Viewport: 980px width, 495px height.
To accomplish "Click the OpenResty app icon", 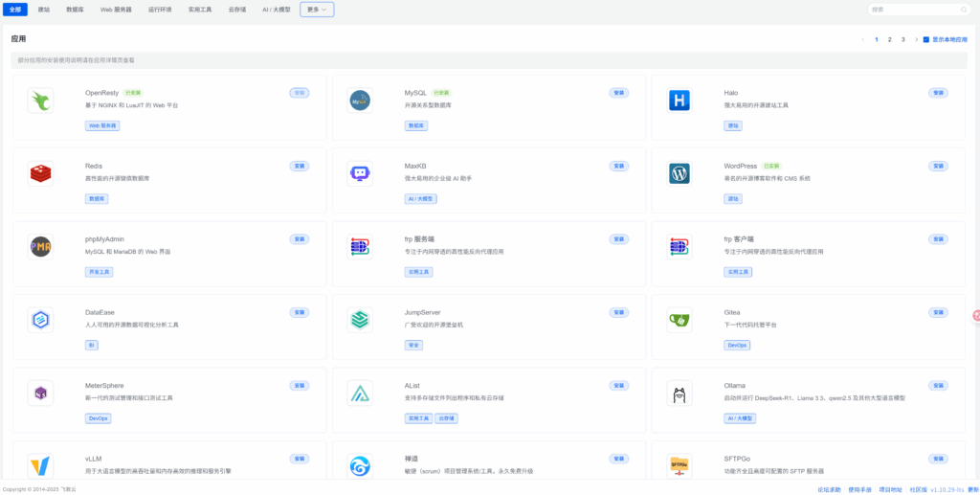I will [x=40, y=101].
